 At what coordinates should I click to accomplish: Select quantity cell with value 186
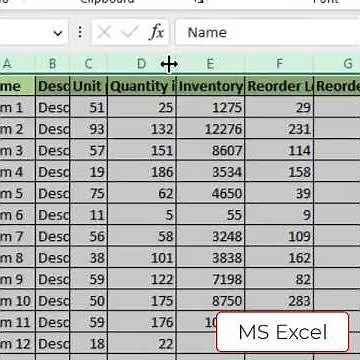coord(142,172)
